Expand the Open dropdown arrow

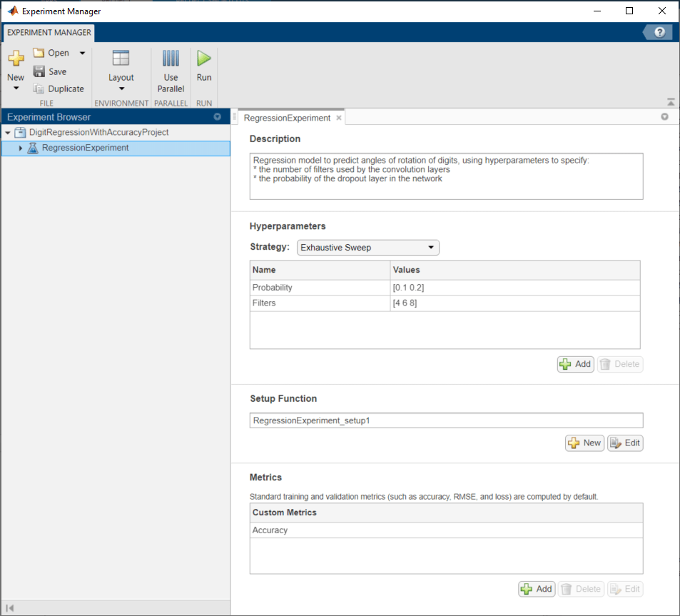[x=82, y=53]
